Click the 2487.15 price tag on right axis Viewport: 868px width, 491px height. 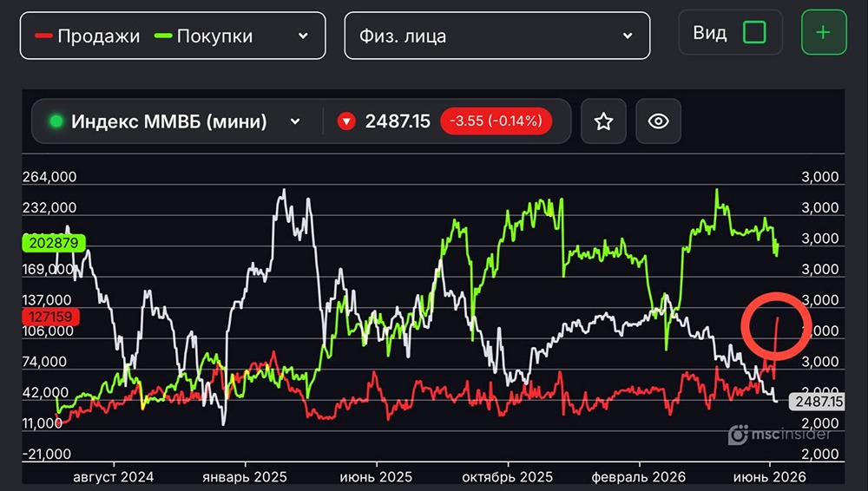pos(819,402)
